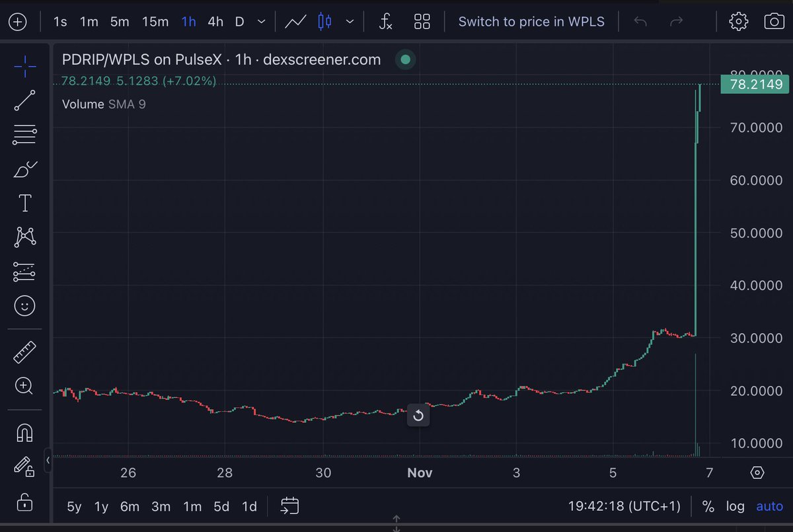Open chart settings gear
Viewport: 793px width, 532px height.
tap(738, 22)
